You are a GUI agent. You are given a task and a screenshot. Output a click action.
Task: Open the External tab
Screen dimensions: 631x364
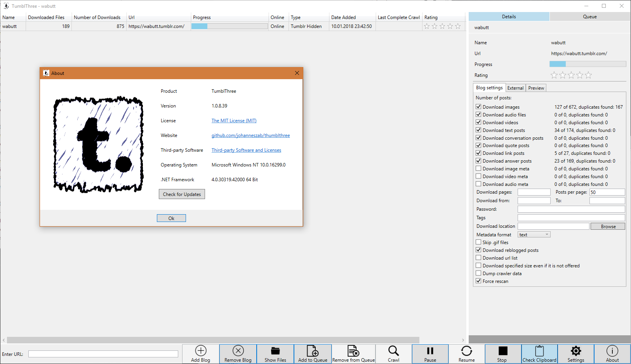[515, 88]
